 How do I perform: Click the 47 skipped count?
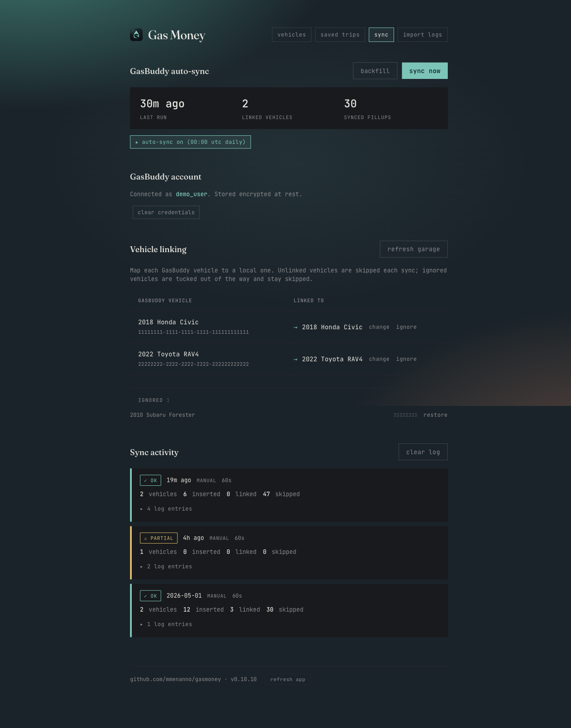266,494
